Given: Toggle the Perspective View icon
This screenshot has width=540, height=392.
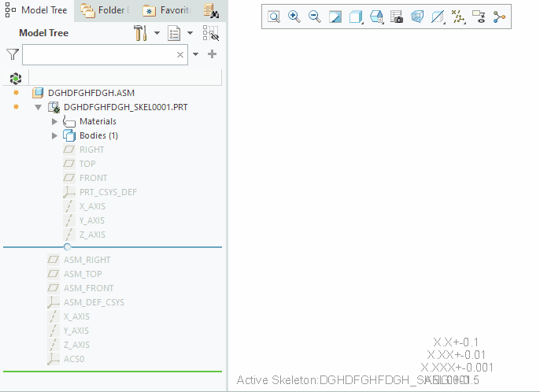Looking at the screenshot, I should 417,17.
